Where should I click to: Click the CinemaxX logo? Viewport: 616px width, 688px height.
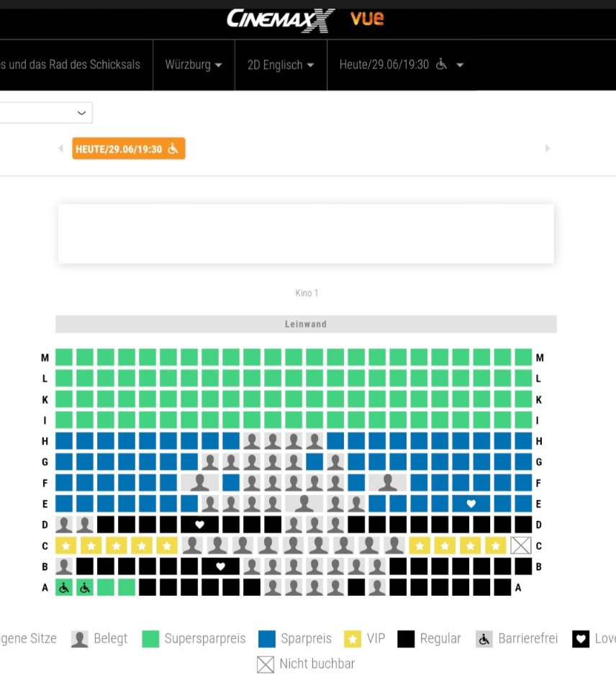[x=281, y=19]
